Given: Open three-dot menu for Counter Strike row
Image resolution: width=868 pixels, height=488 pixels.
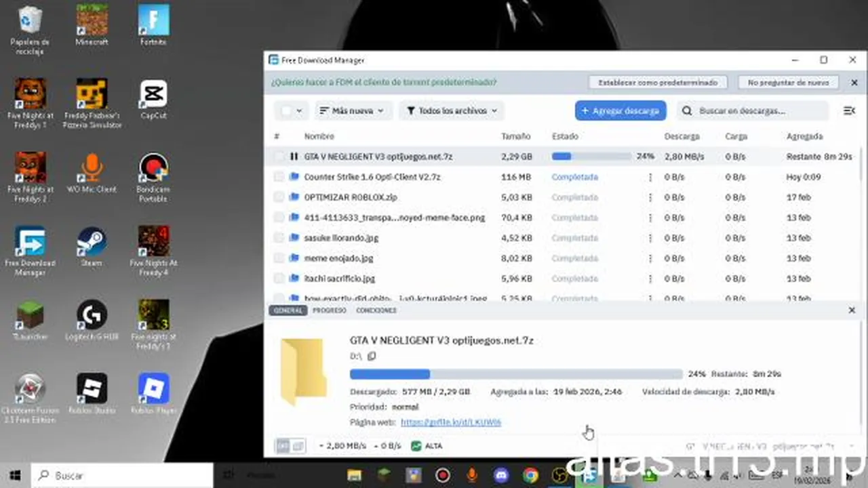Looking at the screenshot, I should (x=650, y=177).
